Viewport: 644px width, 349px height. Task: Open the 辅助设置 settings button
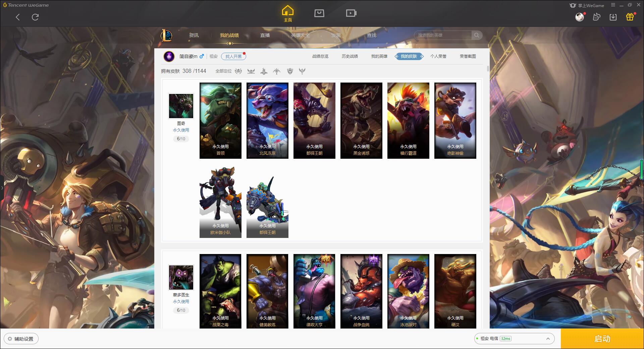(21, 339)
